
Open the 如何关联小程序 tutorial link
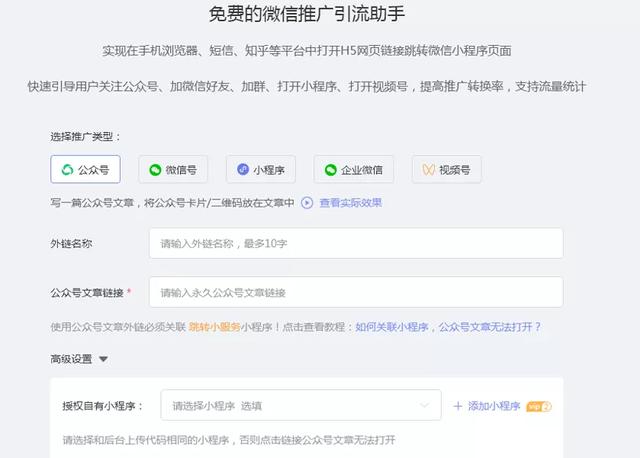pos(392,327)
